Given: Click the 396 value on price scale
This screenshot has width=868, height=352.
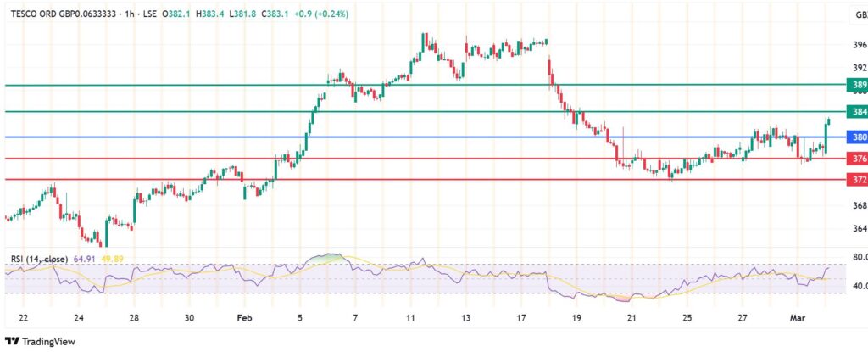Looking at the screenshot, I should pos(858,45).
